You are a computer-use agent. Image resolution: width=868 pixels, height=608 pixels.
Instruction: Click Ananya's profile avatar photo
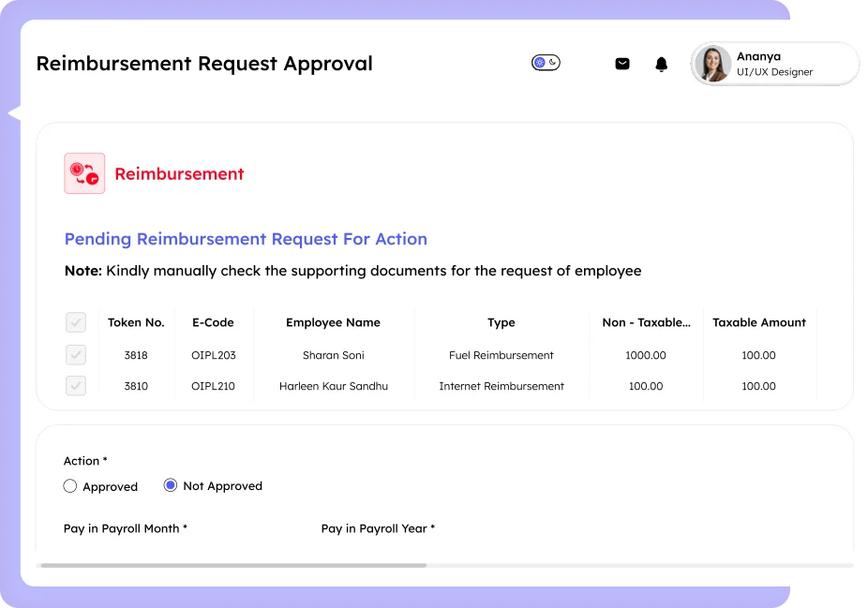[x=713, y=64]
